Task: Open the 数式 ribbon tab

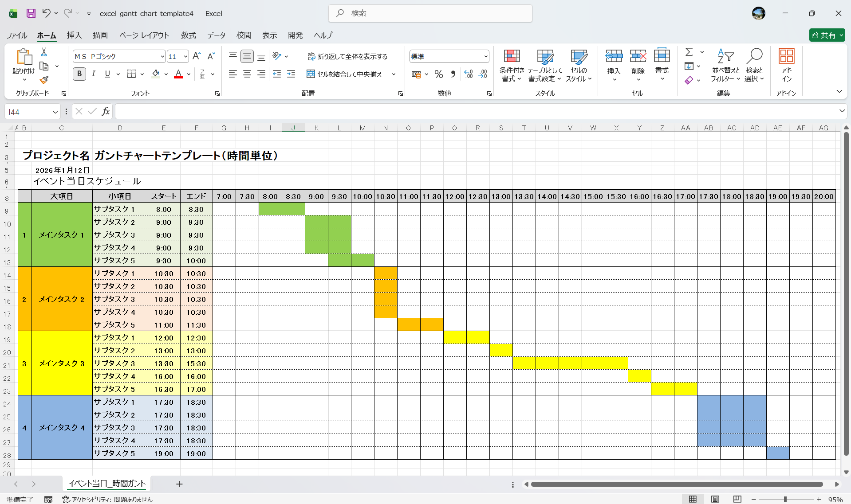Action: pos(188,35)
